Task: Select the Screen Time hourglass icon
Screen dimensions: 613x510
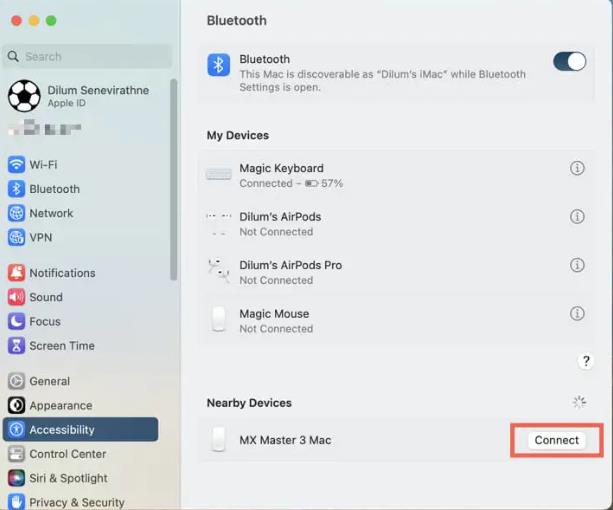Action: 16,345
